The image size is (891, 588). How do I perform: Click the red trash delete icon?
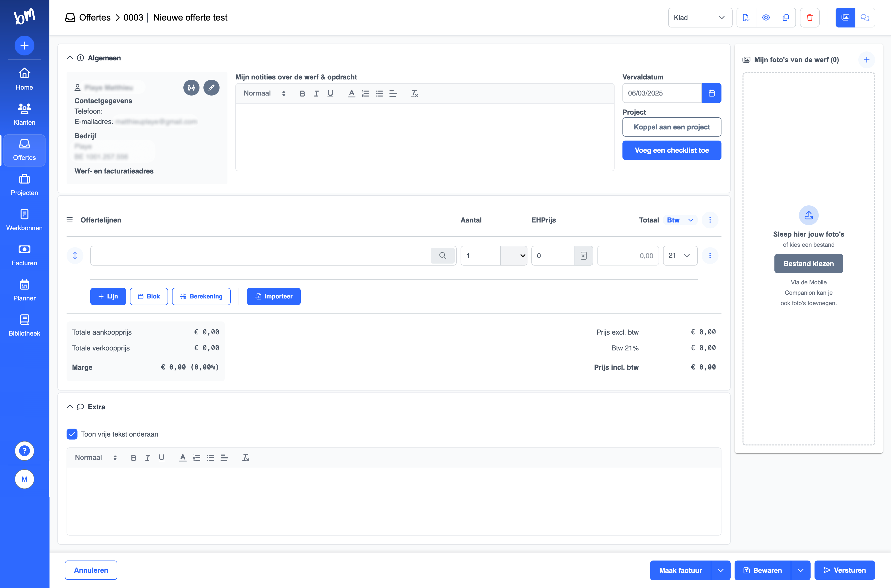[810, 18]
